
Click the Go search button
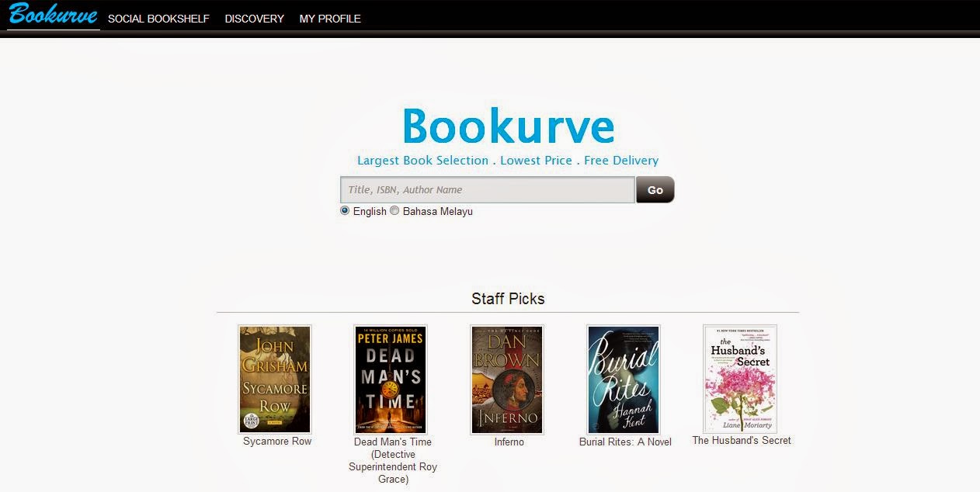[655, 190]
